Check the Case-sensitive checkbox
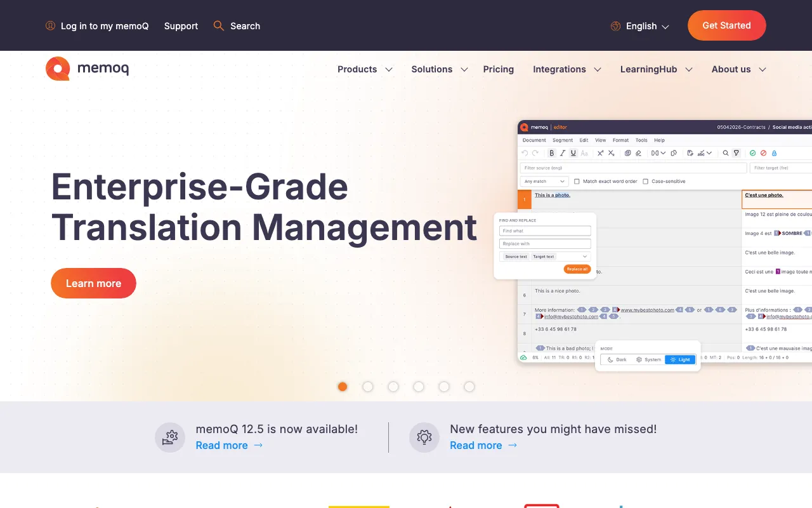 click(x=645, y=182)
